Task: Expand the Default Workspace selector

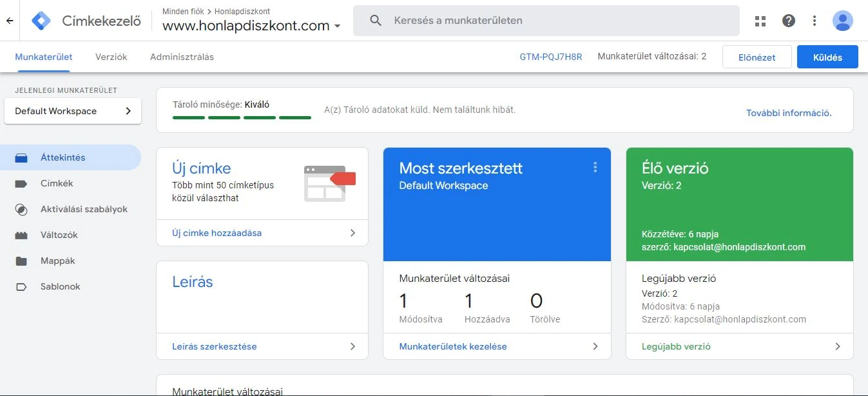Action: point(73,111)
